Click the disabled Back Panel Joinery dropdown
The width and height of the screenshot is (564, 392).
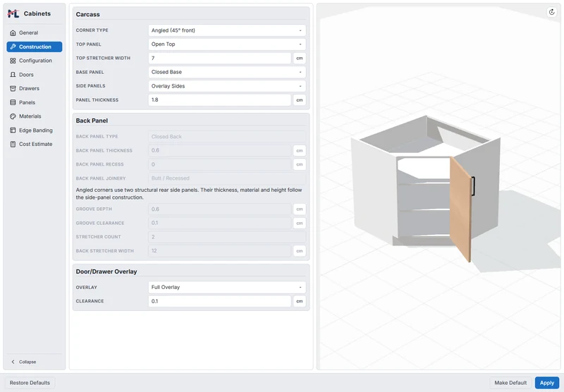227,178
